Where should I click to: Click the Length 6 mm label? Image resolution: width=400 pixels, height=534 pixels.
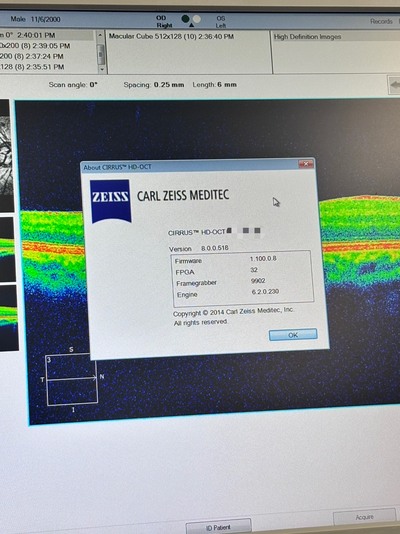(214, 84)
